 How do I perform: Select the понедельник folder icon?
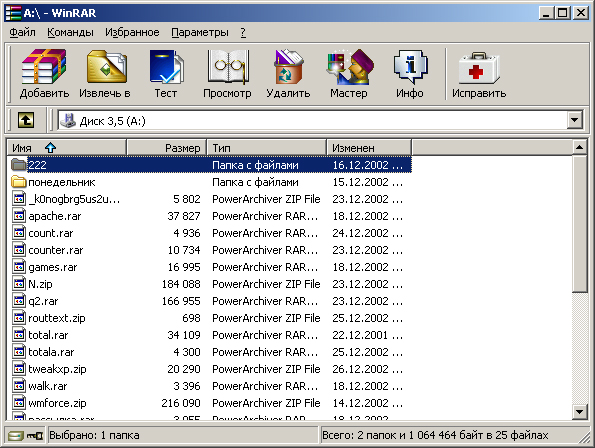pos(19,182)
